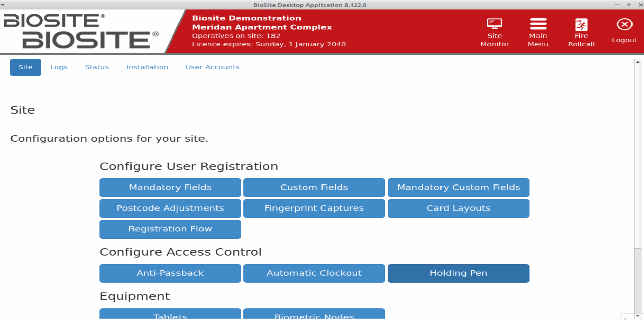Click the 'Meridan Apartment Complex' site name
This screenshot has height=320, width=644.
click(262, 27)
